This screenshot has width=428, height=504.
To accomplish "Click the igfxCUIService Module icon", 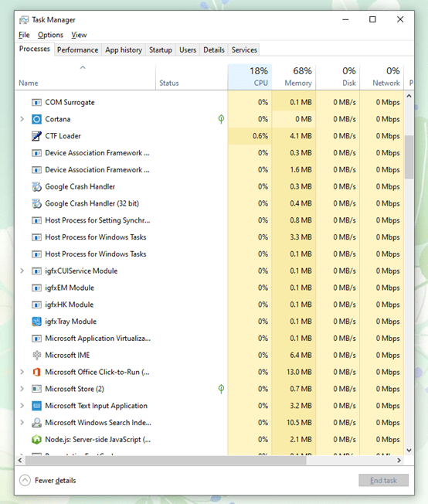I will pos(36,271).
